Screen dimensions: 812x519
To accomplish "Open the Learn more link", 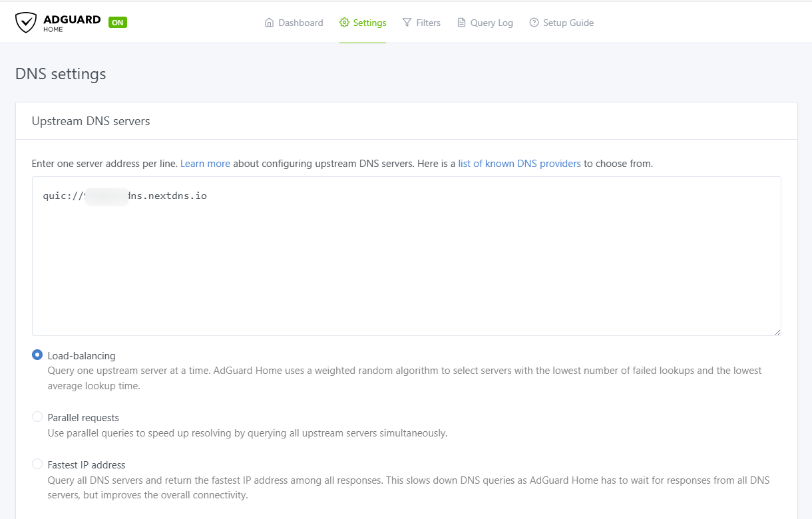I will pyautogui.click(x=205, y=164).
